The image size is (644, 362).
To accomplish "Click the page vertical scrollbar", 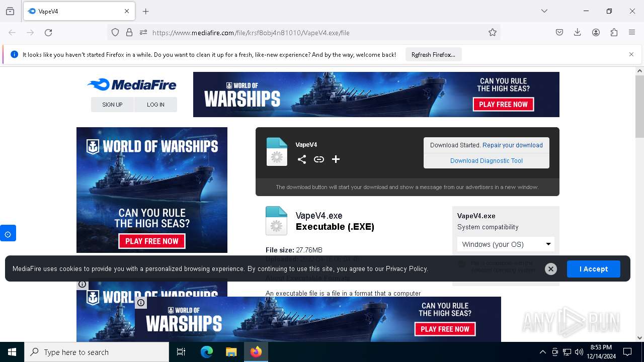I will coord(639,107).
